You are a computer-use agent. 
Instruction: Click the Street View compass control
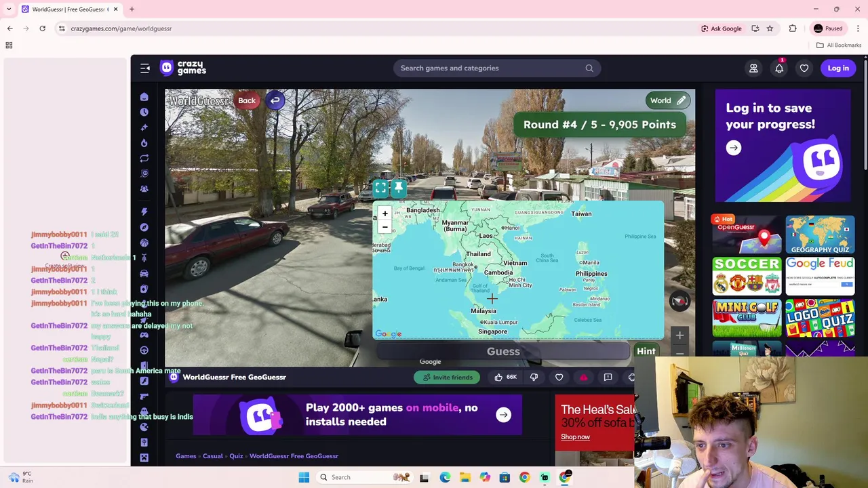pos(679,301)
